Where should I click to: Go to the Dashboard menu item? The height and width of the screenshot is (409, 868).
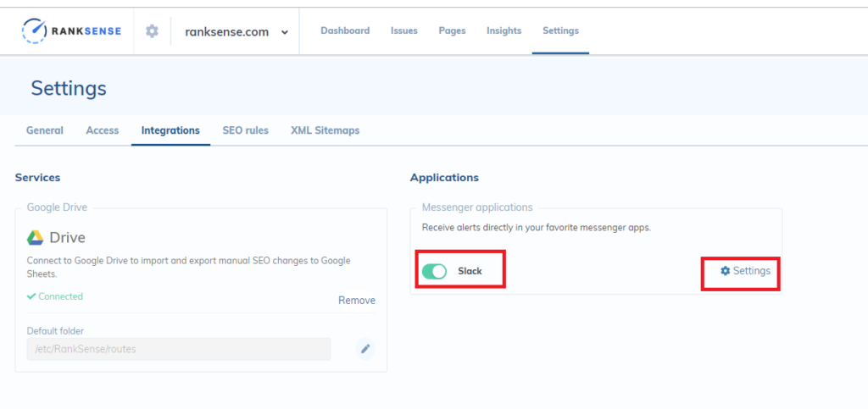(345, 31)
